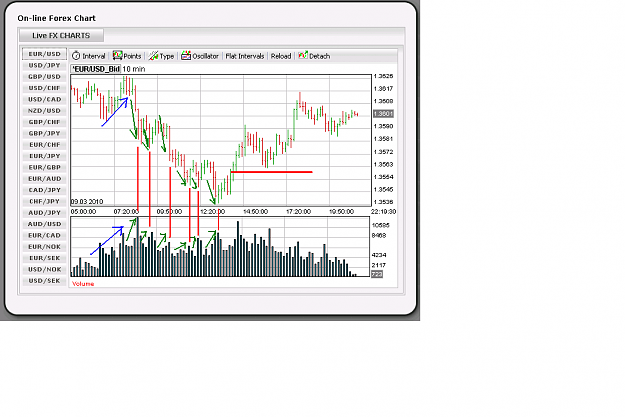Click the current price marker 1.3601
The width and height of the screenshot is (625, 417).
pyautogui.click(x=383, y=114)
